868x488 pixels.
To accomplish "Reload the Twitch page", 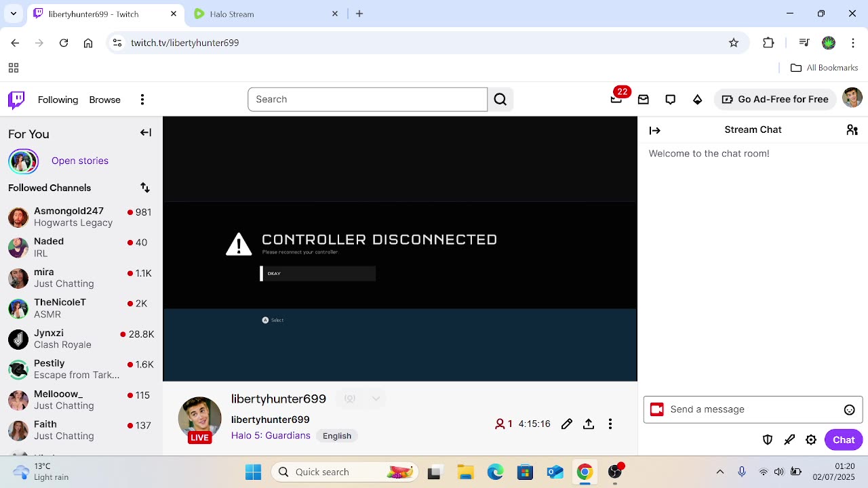I will [64, 43].
